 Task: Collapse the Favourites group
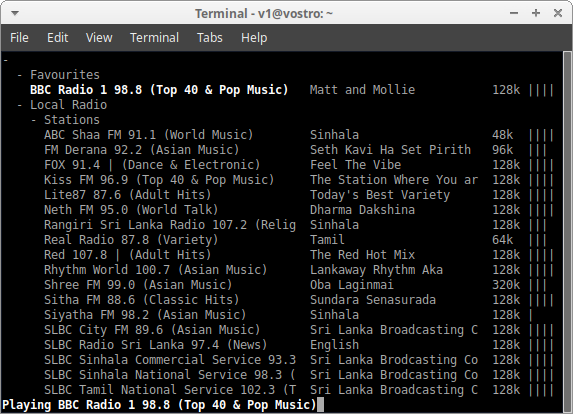click(x=20, y=75)
